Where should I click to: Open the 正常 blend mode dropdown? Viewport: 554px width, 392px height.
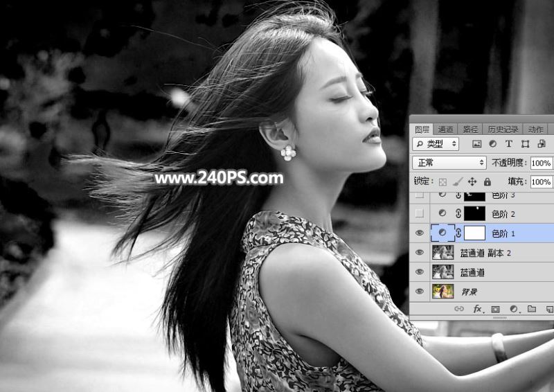[x=449, y=163]
